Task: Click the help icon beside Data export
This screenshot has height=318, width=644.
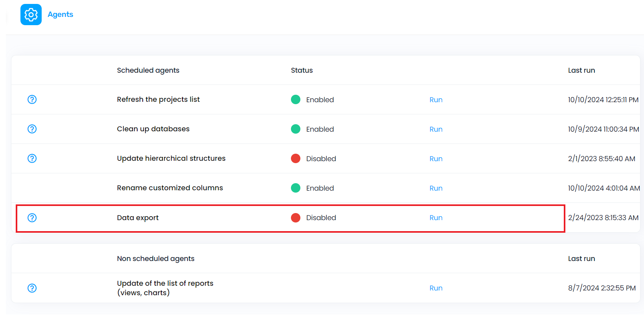Action: pos(32,218)
